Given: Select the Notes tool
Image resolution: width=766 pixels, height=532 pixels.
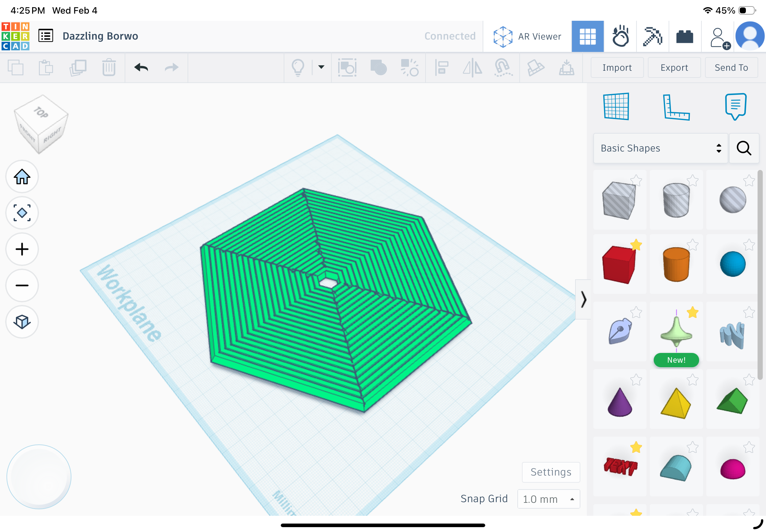Looking at the screenshot, I should click(x=735, y=106).
